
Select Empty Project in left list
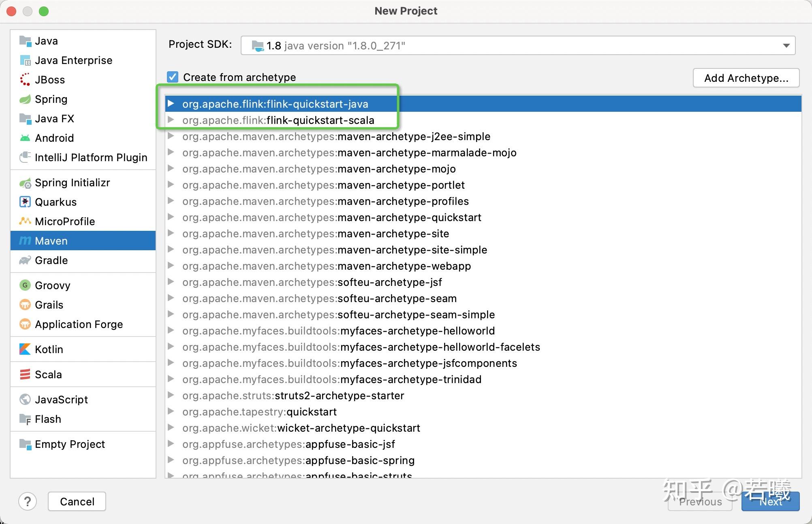pos(70,444)
